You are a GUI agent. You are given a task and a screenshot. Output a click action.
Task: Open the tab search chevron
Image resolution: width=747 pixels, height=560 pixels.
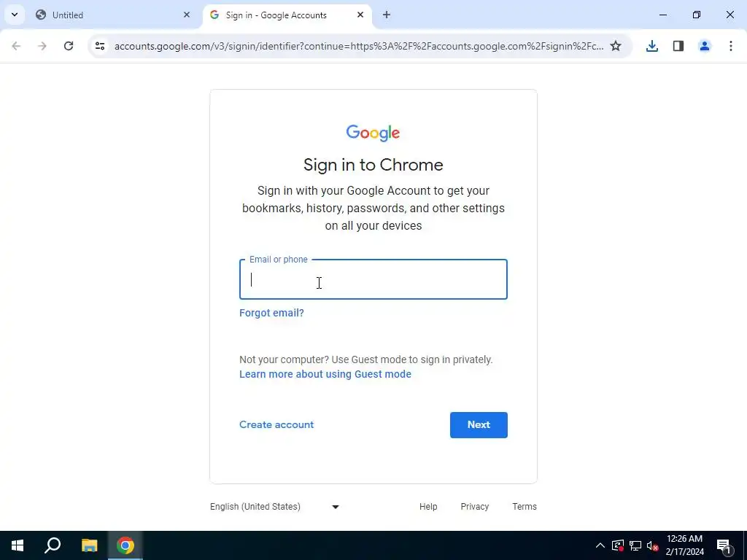click(x=15, y=15)
